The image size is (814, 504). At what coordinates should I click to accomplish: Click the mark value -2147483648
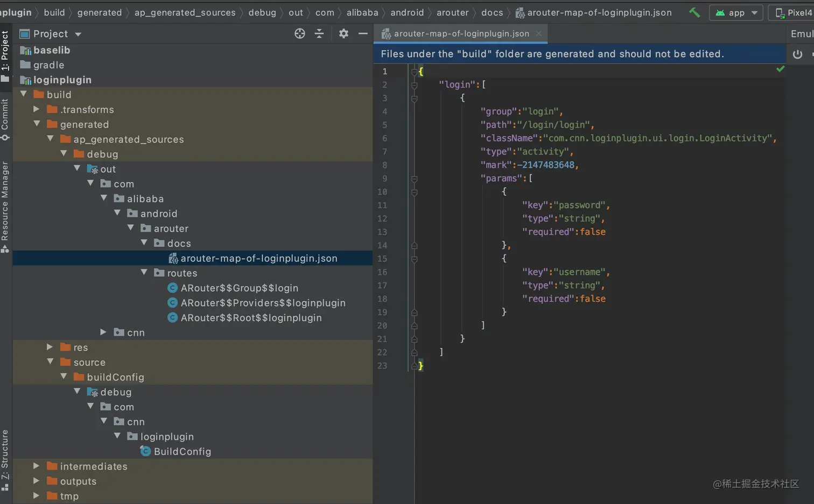click(545, 165)
